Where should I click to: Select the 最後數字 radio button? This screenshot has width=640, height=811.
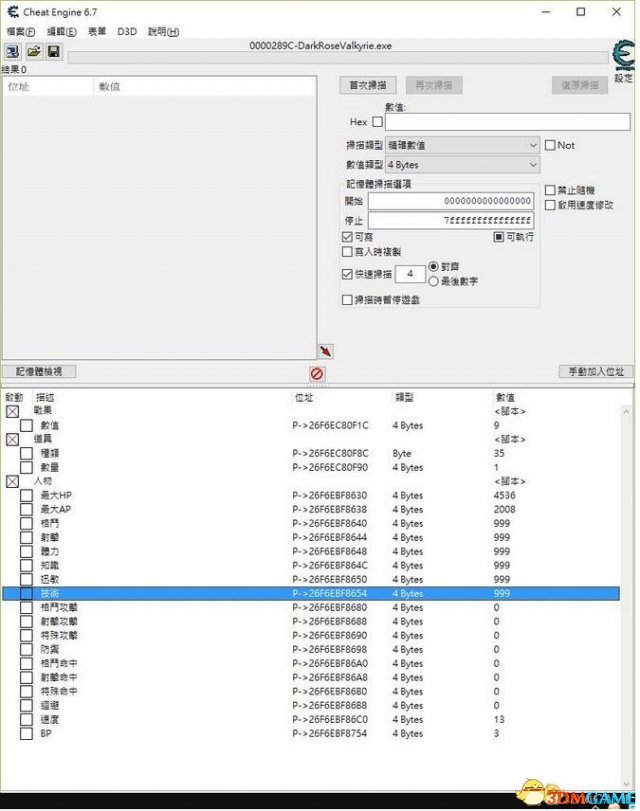click(x=434, y=281)
